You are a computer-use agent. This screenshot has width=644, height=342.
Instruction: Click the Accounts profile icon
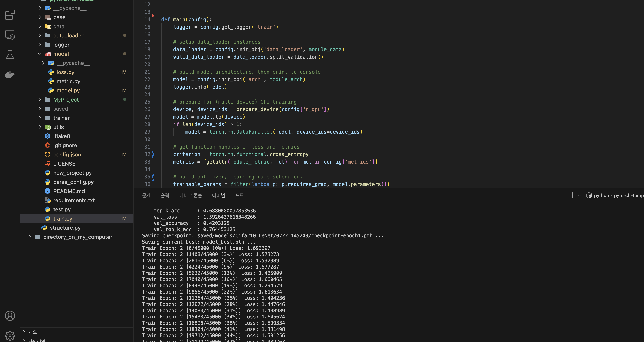[x=10, y=316]
